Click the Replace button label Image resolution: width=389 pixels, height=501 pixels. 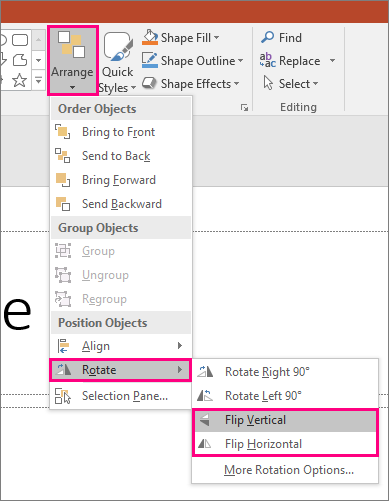click(x=300, y=61)
